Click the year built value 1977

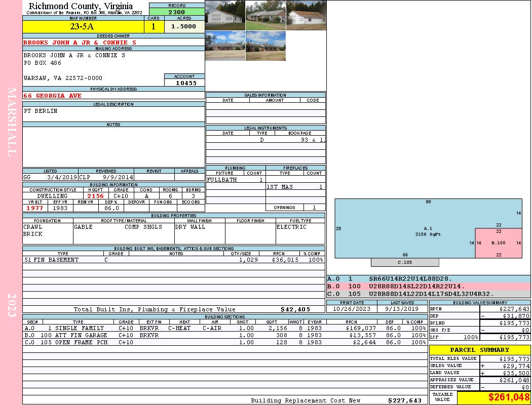coord(34,208)
